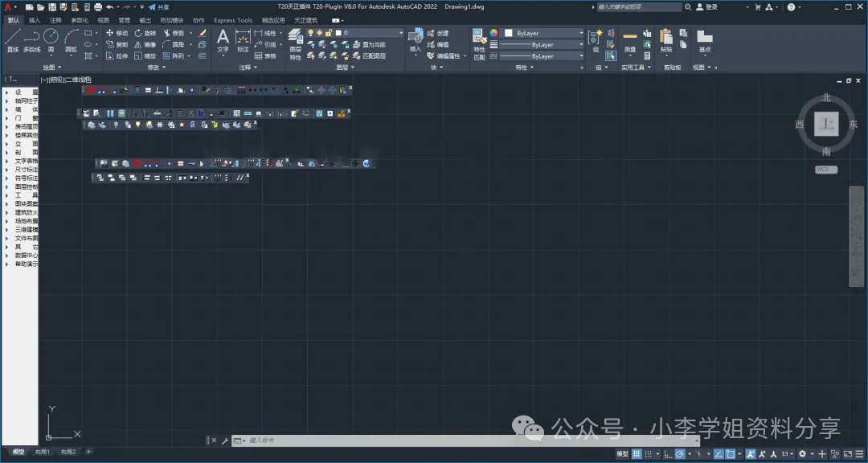Image resolution: width=868 pixels, height=463 pixels.
Task: Click 匹配图层 (Match Layer) button
Action: click(x=369, y=56)
